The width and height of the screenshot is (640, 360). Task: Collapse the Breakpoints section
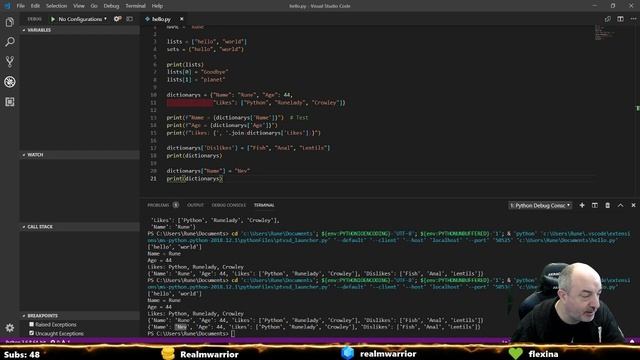[x=80, y=316]
